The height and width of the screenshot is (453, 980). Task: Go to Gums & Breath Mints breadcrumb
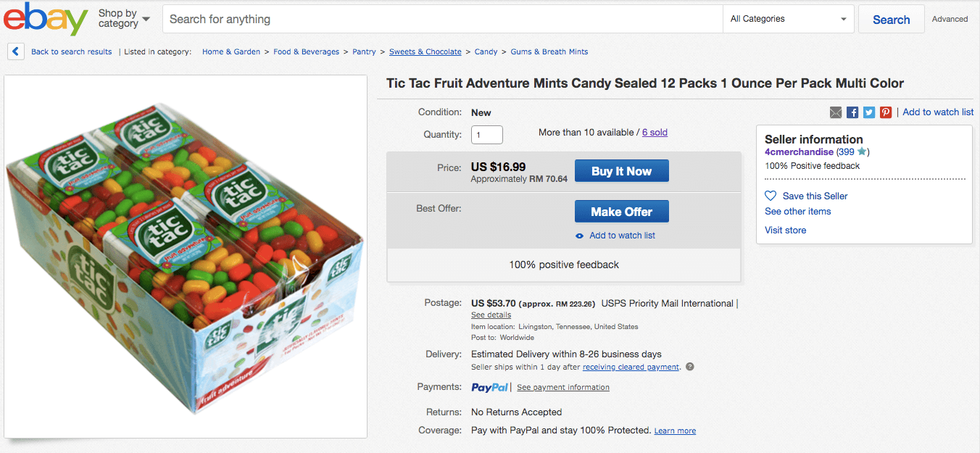[x=549, y=51]
